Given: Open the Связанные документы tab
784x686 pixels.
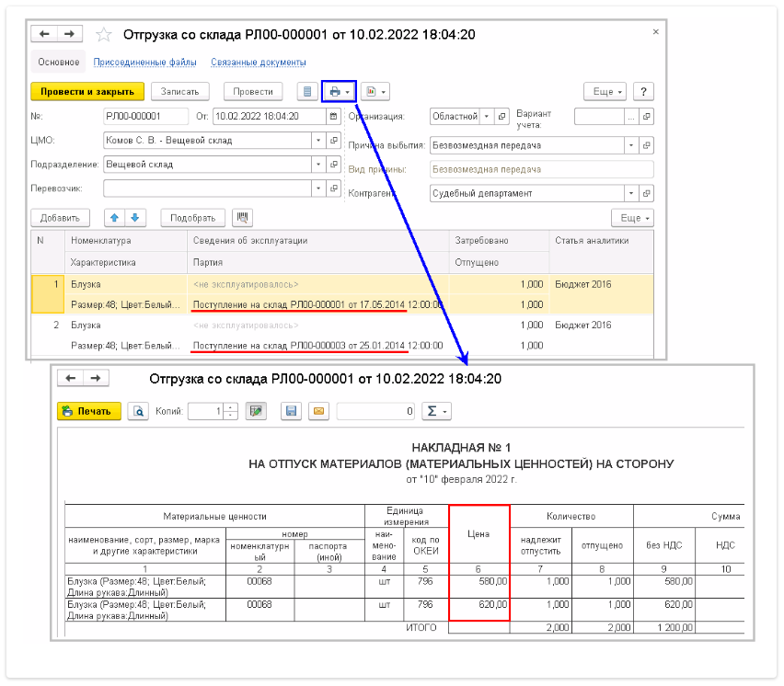Looking at the screenshot, I should [x=259, y=63].
